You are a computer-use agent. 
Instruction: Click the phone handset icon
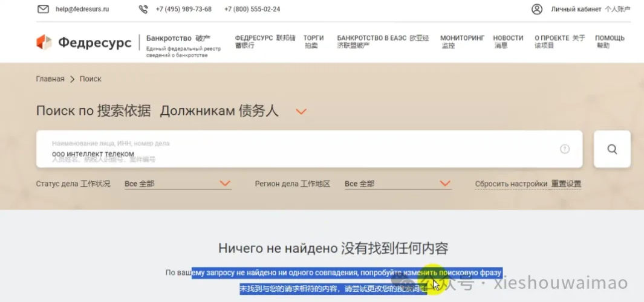[143, 9]
